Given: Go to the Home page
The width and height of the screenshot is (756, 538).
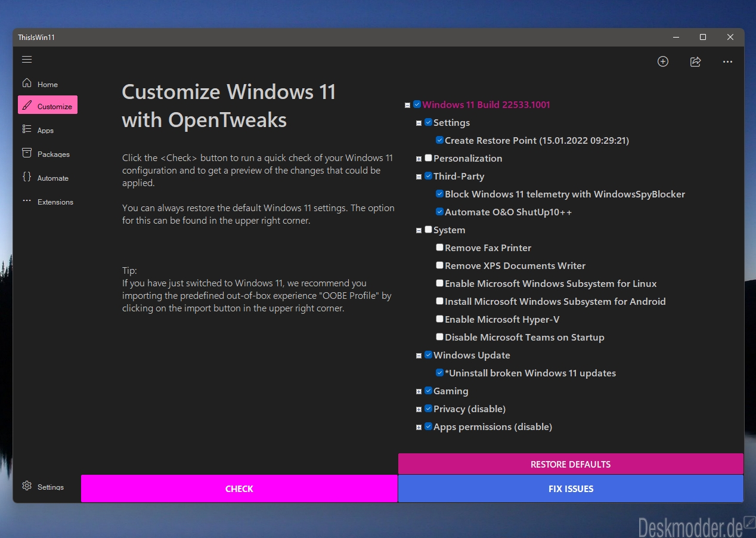Looking at the screenshot, I should click(48, 84).
